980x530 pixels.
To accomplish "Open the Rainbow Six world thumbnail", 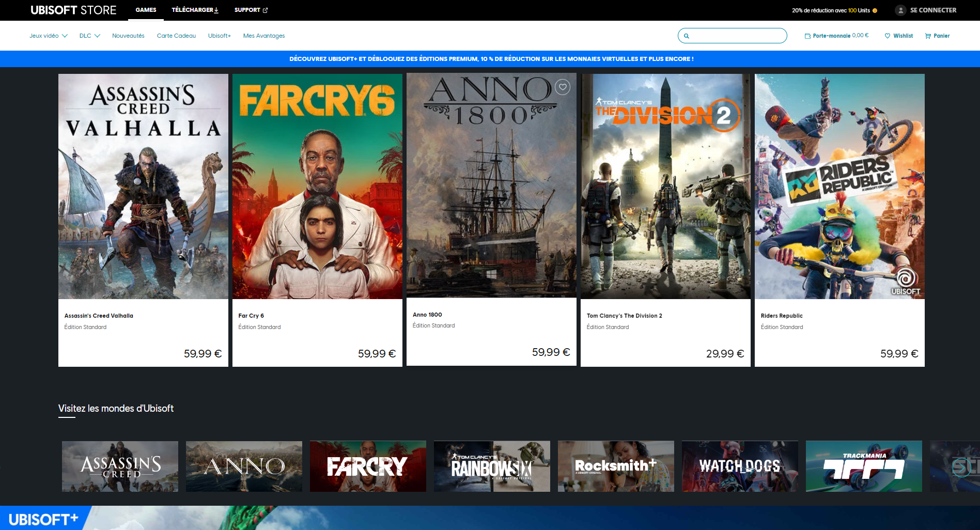I will pos(492,466).
